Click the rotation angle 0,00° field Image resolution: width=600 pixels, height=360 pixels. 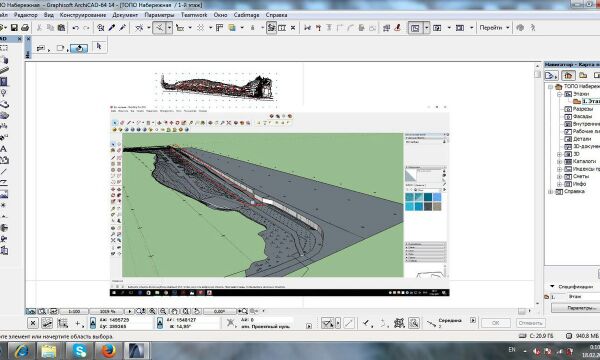219,311
